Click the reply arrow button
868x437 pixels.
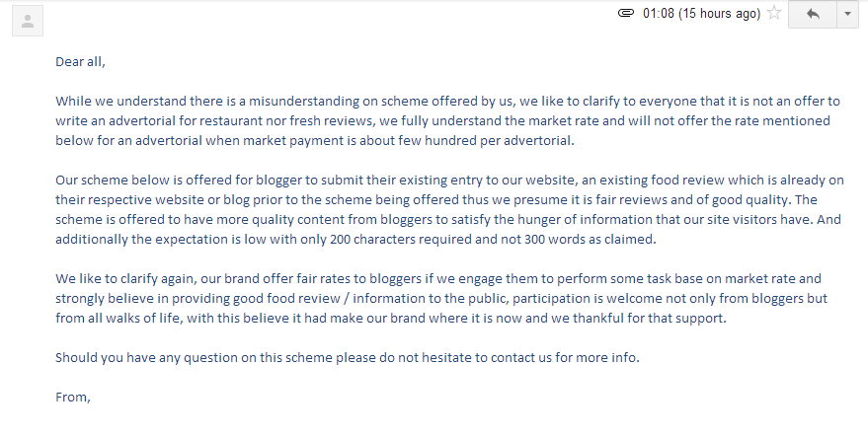point(812,14)
